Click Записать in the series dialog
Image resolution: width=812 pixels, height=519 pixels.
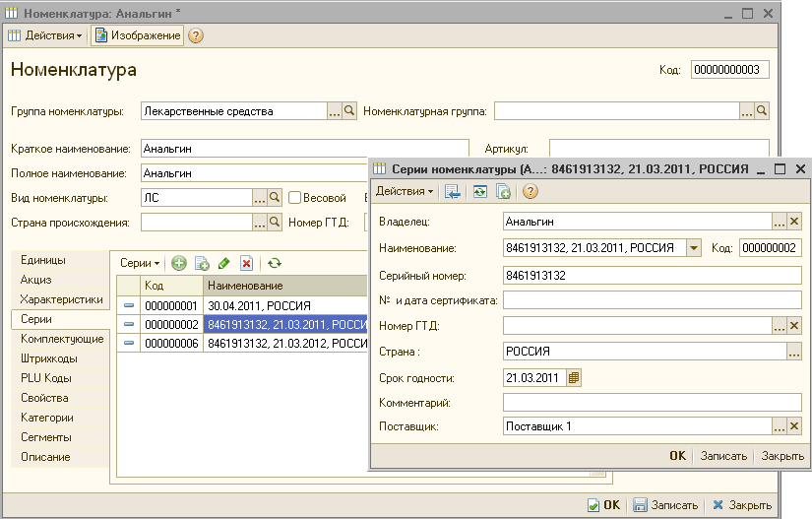click(723, 456)
